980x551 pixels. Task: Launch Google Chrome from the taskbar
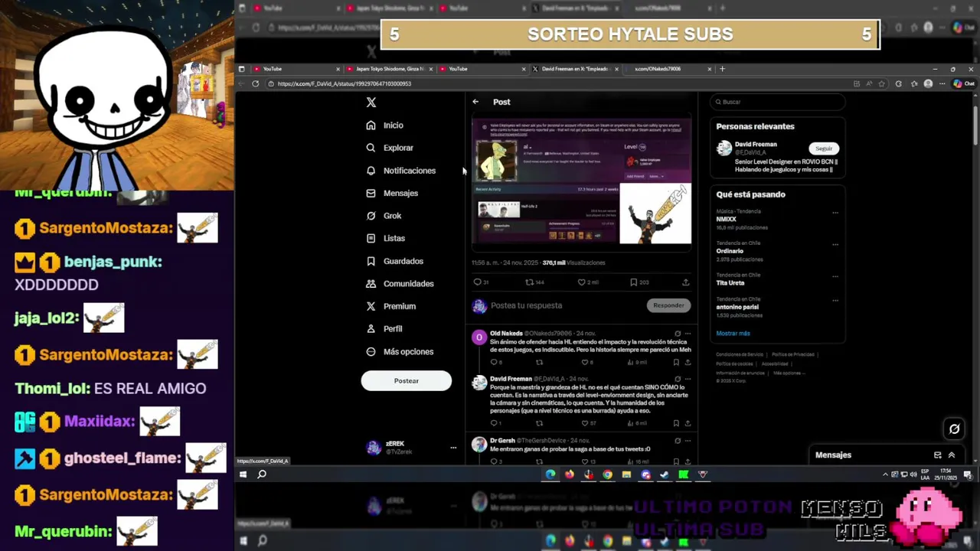[607, 474]
